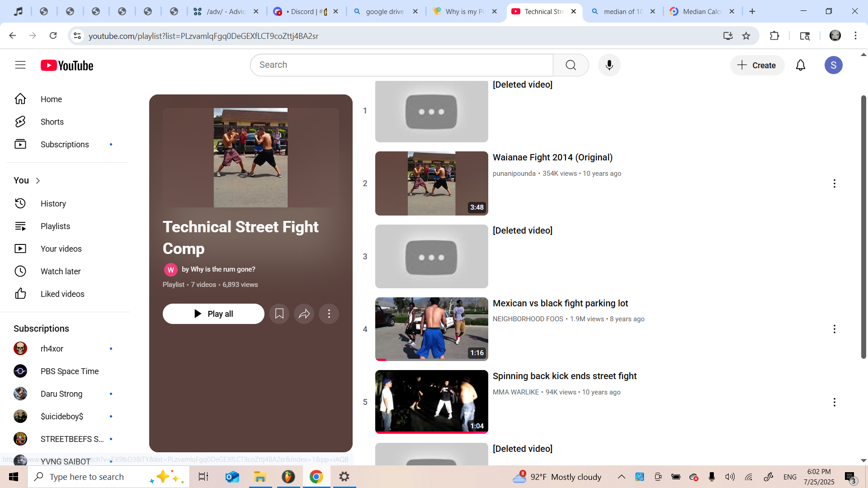Open Playlists in sidebar
Image resolution: width=868 pixels, height=488 pixels.
click(x=68, y=226)
